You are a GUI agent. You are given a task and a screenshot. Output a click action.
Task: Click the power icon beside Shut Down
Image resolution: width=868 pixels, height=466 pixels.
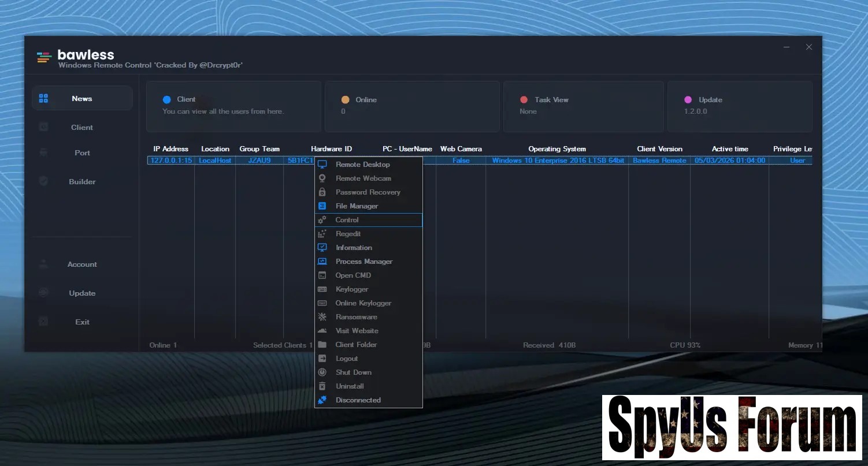coord(322,372)
